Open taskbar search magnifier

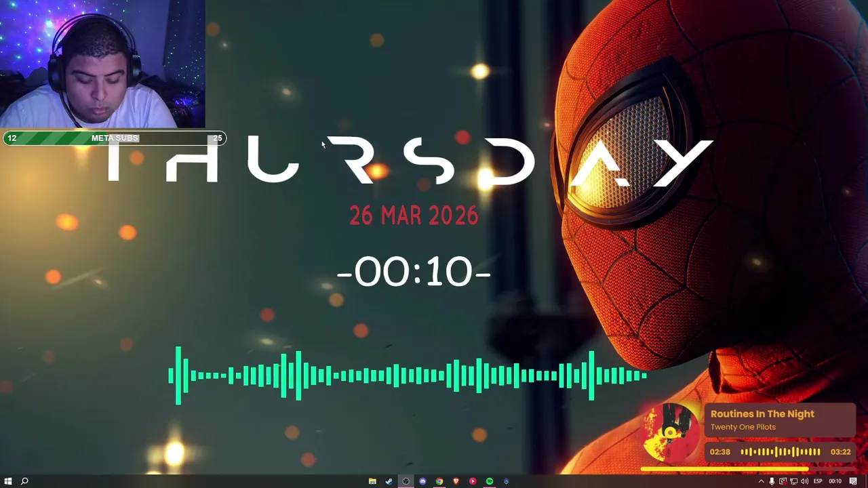(x=24, y=481)
